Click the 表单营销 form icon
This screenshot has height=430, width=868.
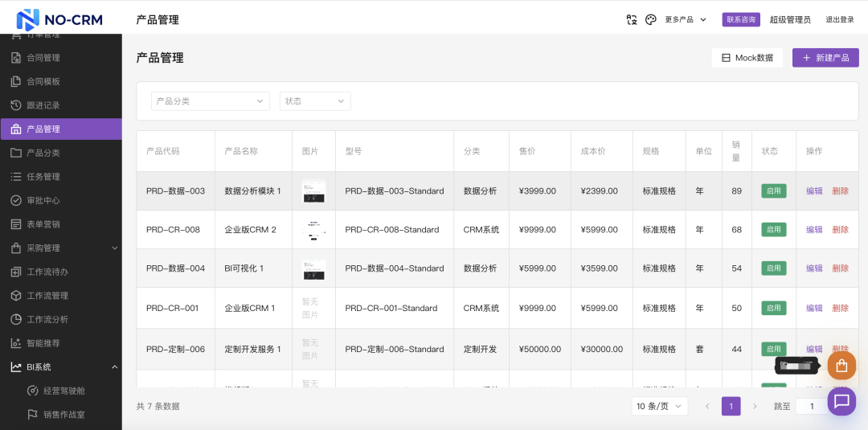coord(16,224)
